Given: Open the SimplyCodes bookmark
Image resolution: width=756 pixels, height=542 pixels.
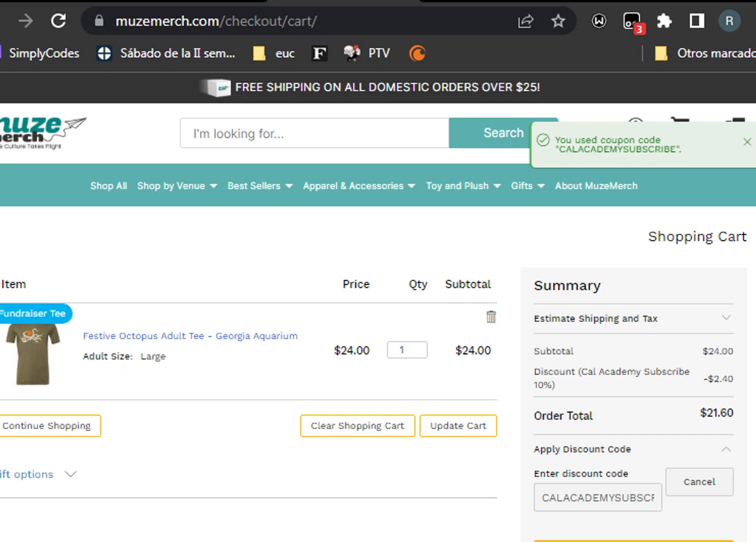Looking at the screenshot, I should click(44, 53).
